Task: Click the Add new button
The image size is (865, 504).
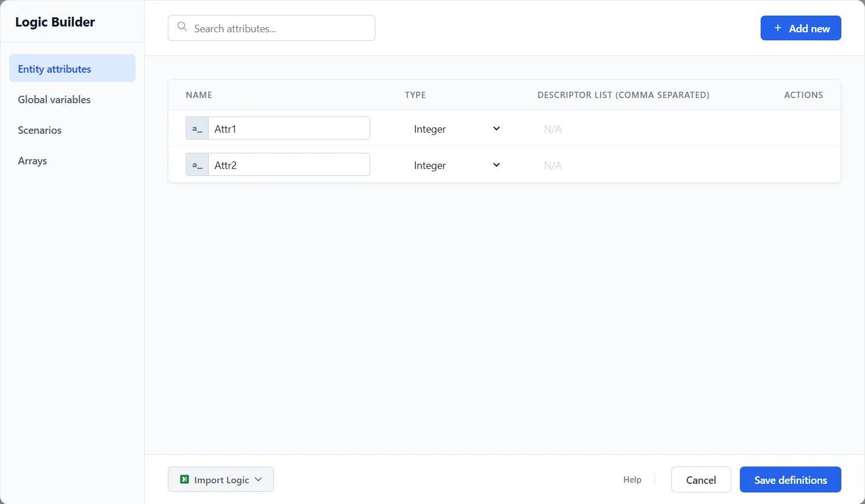Action: pyautogui.click(x=801, y=28)
